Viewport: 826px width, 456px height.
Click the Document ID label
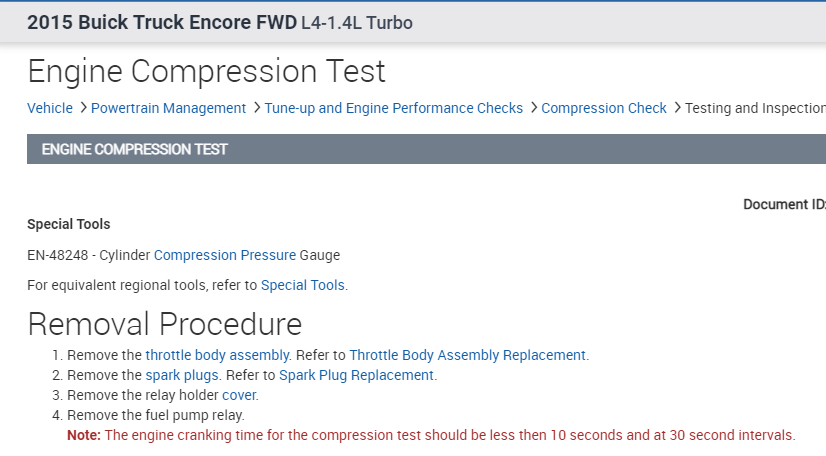coord(783,204)
